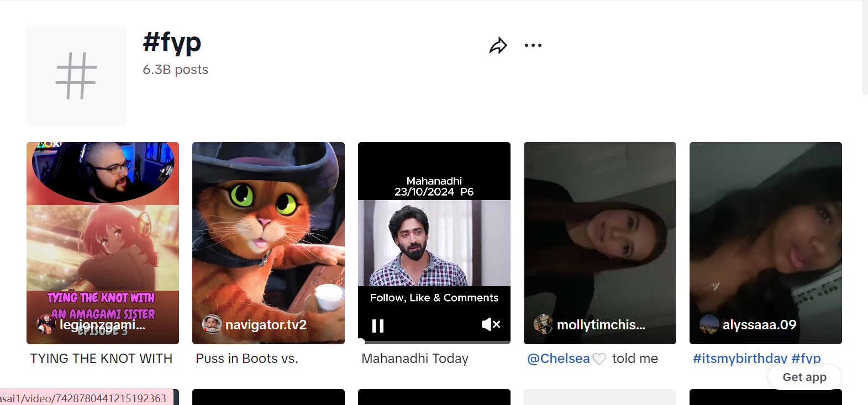This screenshot has width=868, height=405.
Task: Click the "Mahanadhi Today" caption
Action: [x=415, y=359]
